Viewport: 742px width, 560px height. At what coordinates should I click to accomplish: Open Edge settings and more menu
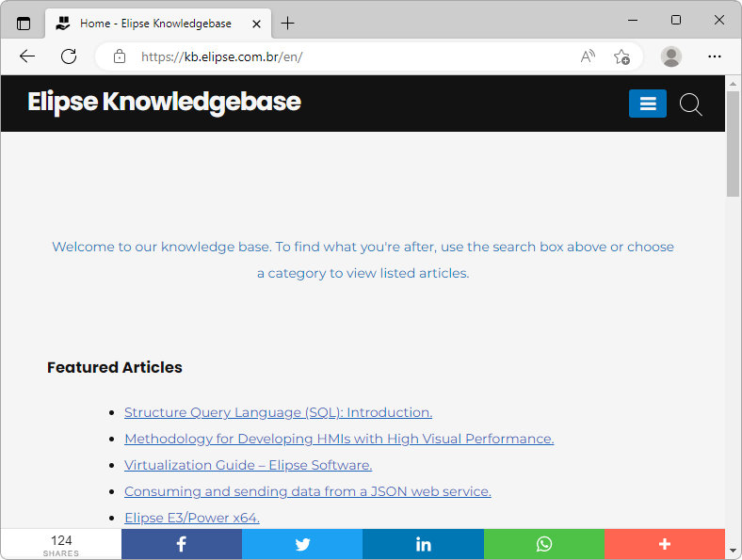715,56
